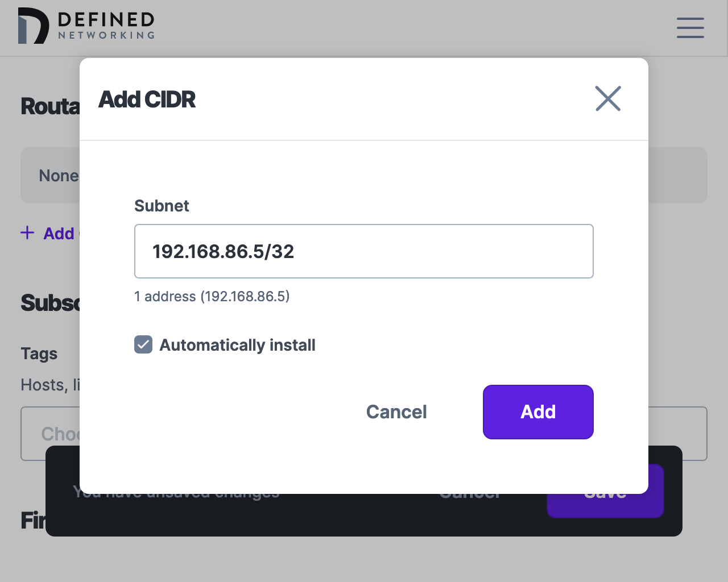Click the unsaved changes notification bar
Screen dimensions: 728x582
coord(176,492)
